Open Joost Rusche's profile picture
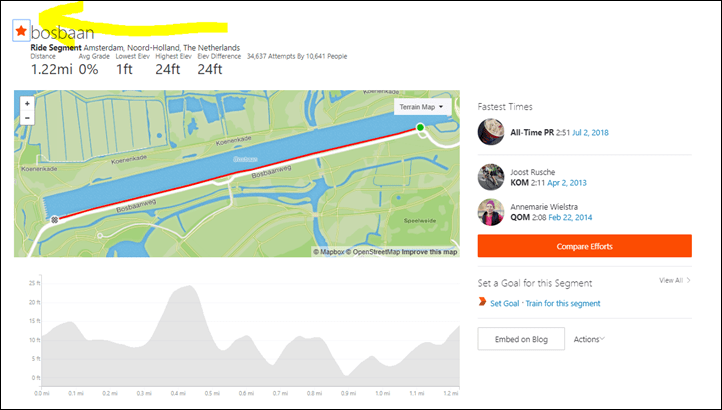Screen dimensions: 722x410 click(x=491, y=177)
